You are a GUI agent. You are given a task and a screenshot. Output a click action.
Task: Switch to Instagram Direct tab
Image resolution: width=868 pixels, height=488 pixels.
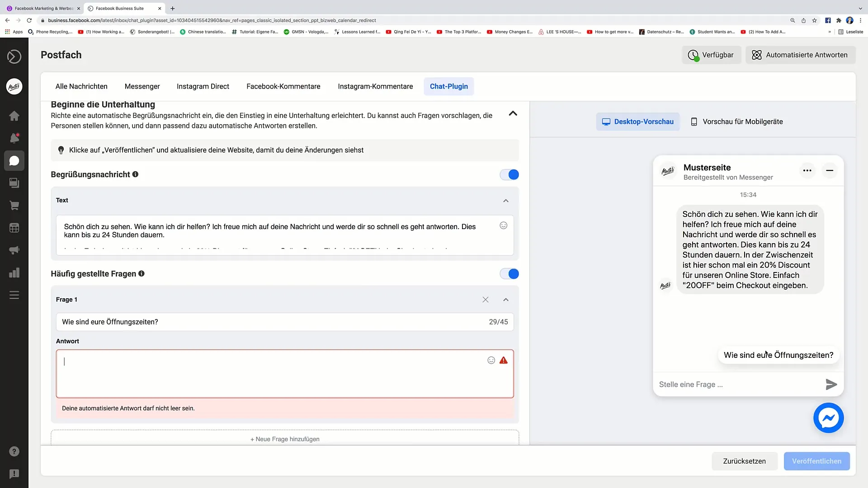pos(203,86)
